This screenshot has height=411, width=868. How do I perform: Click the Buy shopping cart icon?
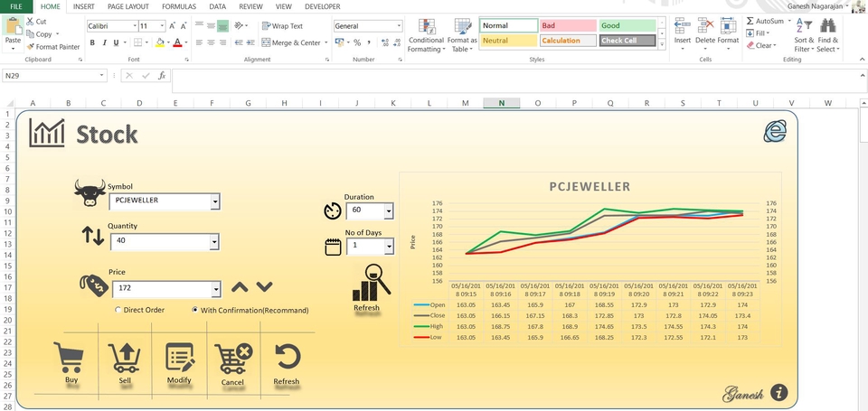[x=69, y=358]
